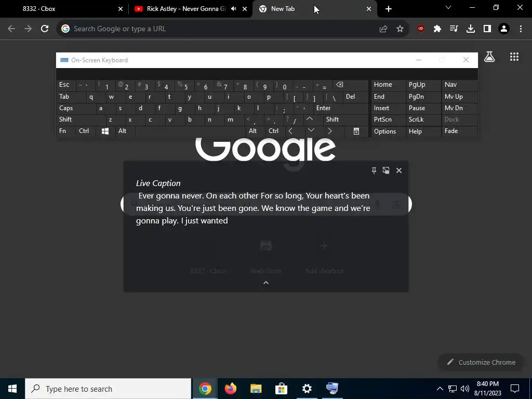This screenshot has width=532, height=399.
Task: Open the uBlock Origin extension icon
Action: point(421,29)
